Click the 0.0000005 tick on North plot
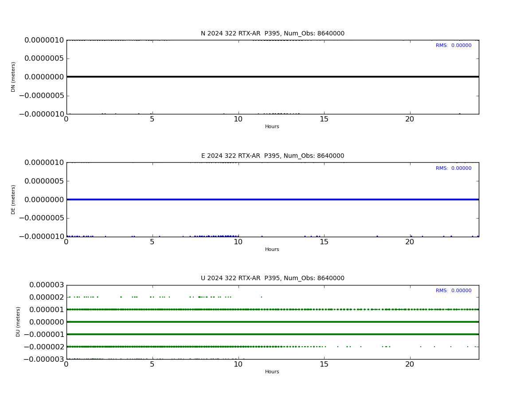This screenshot has width=532, height=399. point(44,59)
